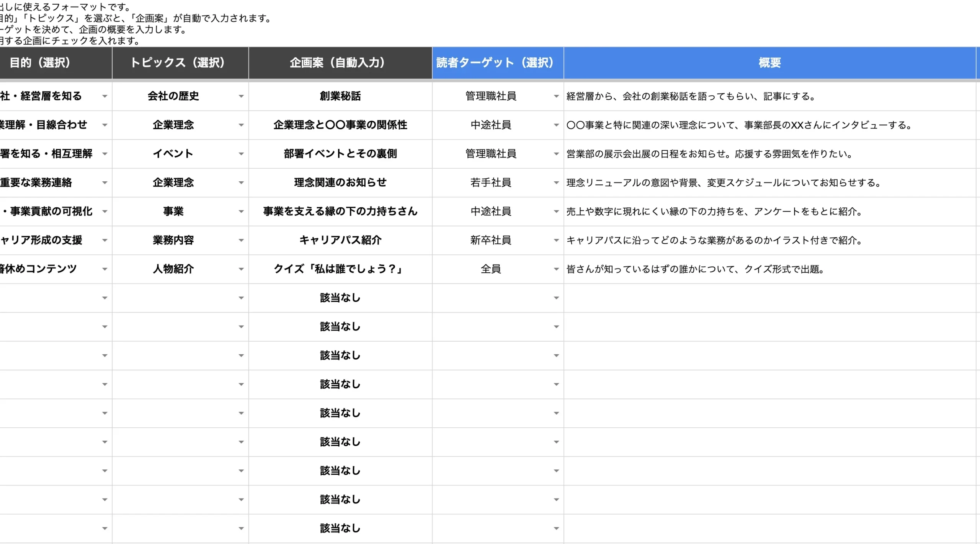The height and width of the screenshot is (544, 980).
Task: Select summary cell about 営業部の展示会出展
Action: tap(770, 154)
